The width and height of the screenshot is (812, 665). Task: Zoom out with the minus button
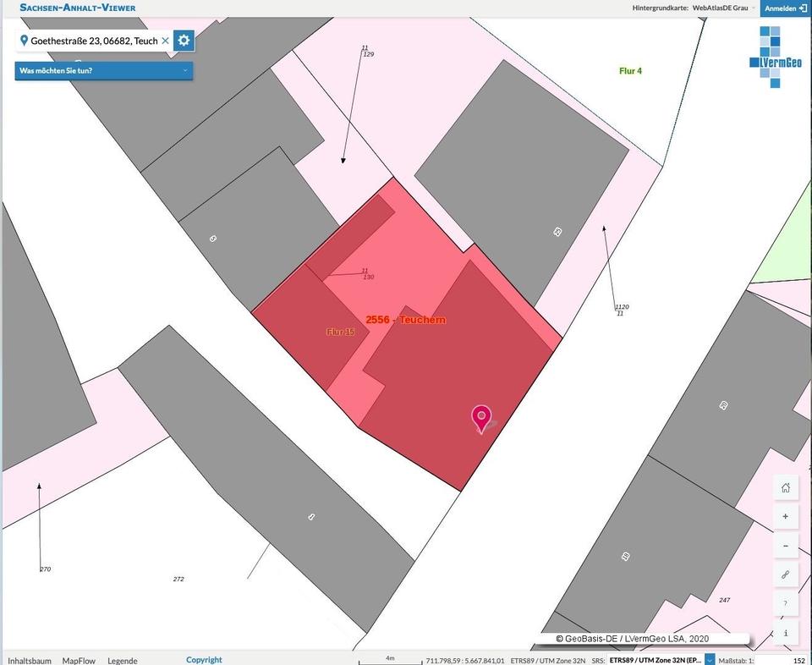tap(785, 546)
